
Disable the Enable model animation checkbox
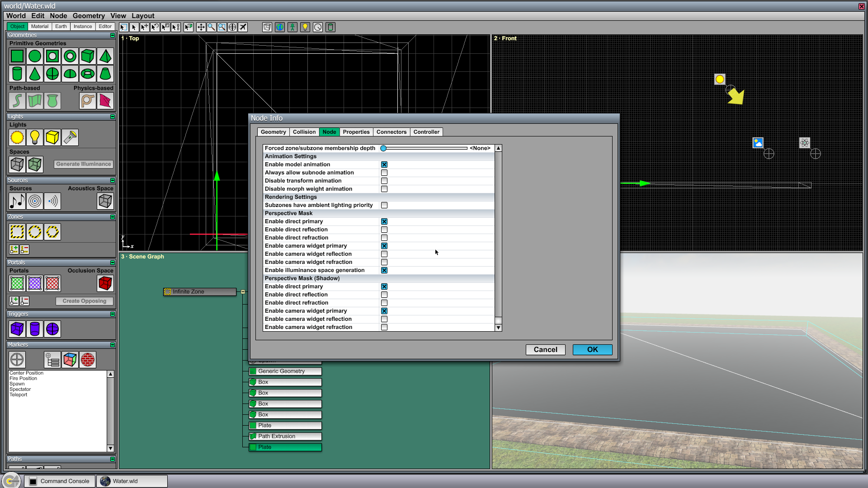[384, 164]
